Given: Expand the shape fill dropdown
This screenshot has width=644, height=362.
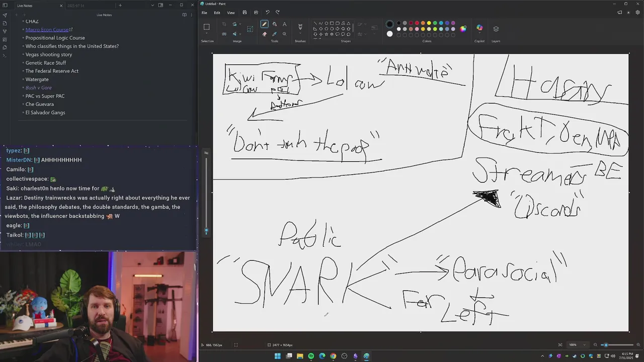Looking at the screenshot, I should pos(365,34).
